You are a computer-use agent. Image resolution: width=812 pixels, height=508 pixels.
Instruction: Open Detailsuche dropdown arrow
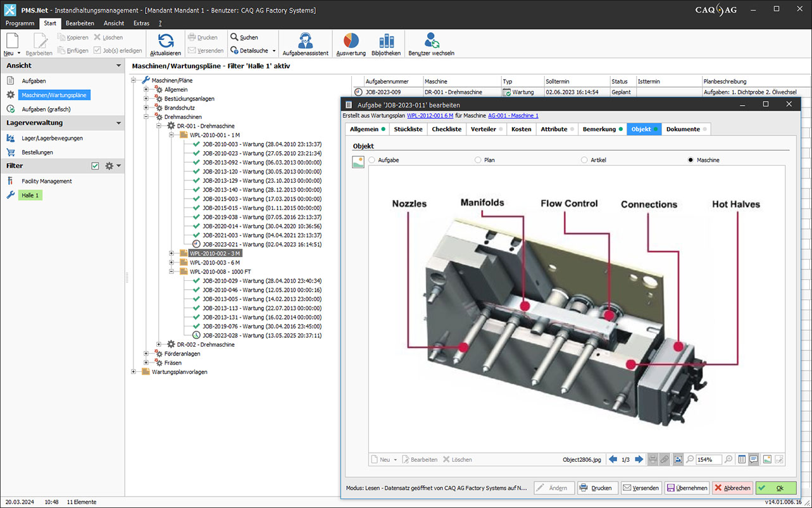point(273,51)
